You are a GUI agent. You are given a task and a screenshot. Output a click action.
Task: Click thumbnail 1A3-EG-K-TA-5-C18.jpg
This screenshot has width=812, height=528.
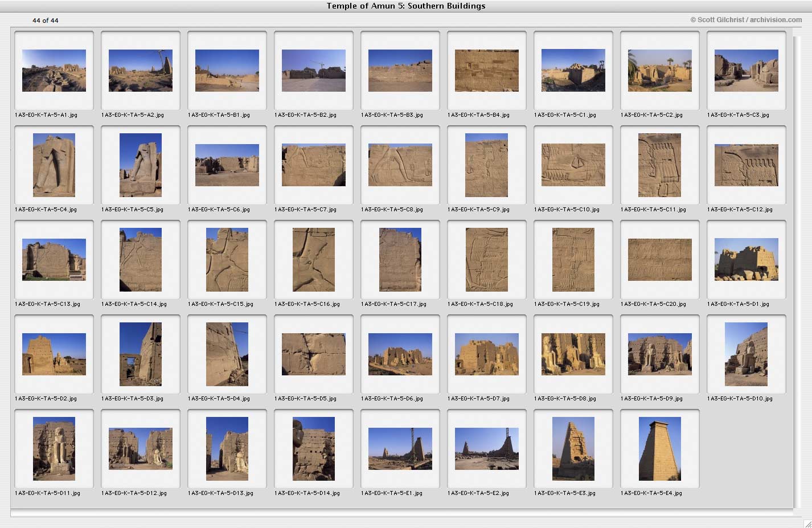[487, 260]
